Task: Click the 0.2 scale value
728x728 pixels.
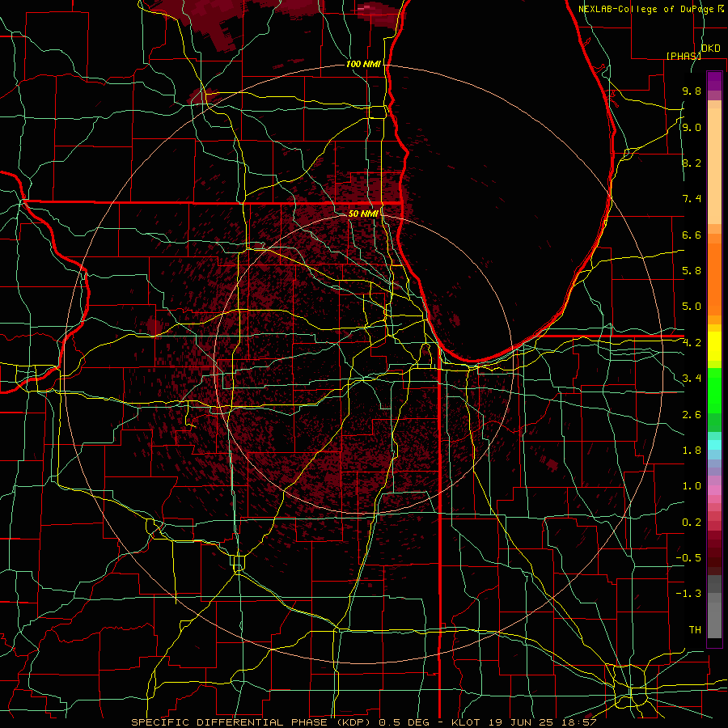Action: tap(692, 523)
